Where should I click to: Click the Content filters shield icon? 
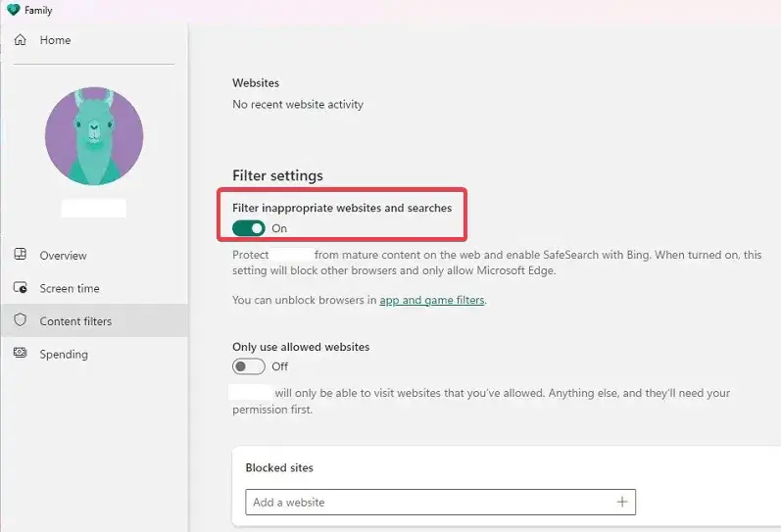tap(21, 321)
